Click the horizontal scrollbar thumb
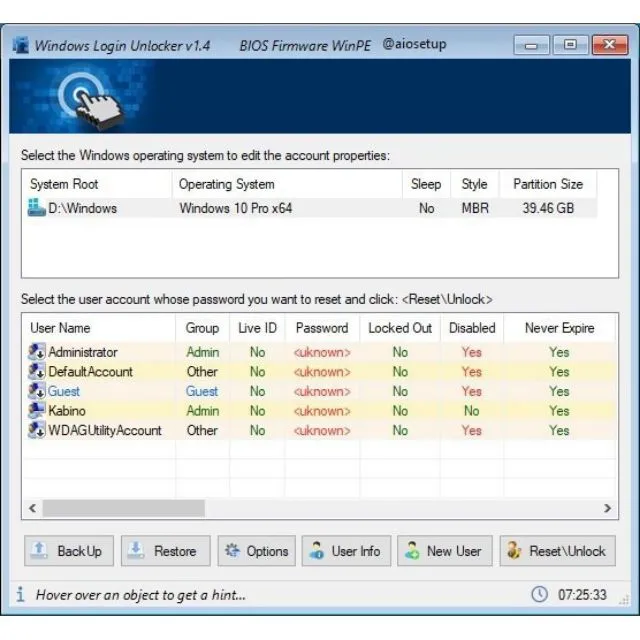Viewport: 640px width, 640px height. tap(124, 508)
